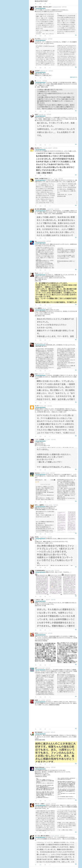Open the username link ちょこたん
Viewport: 82px width, 868px height.
(38, 39)
